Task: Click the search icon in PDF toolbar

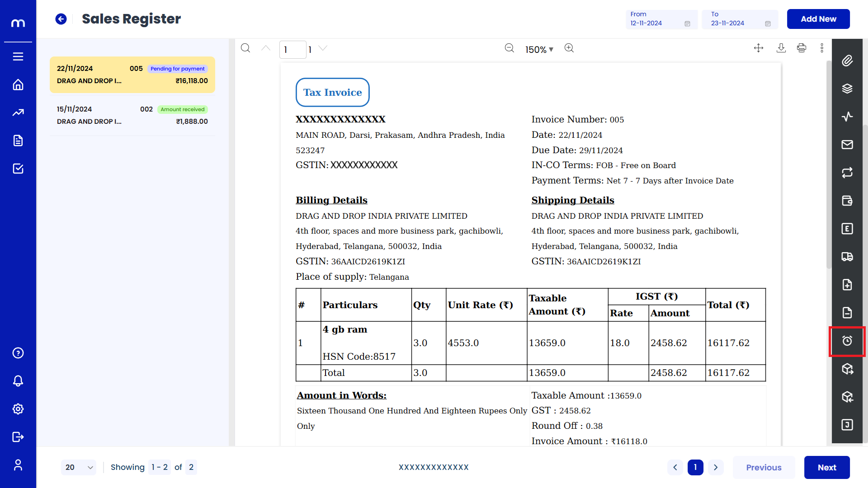Action: pos(245,48)
